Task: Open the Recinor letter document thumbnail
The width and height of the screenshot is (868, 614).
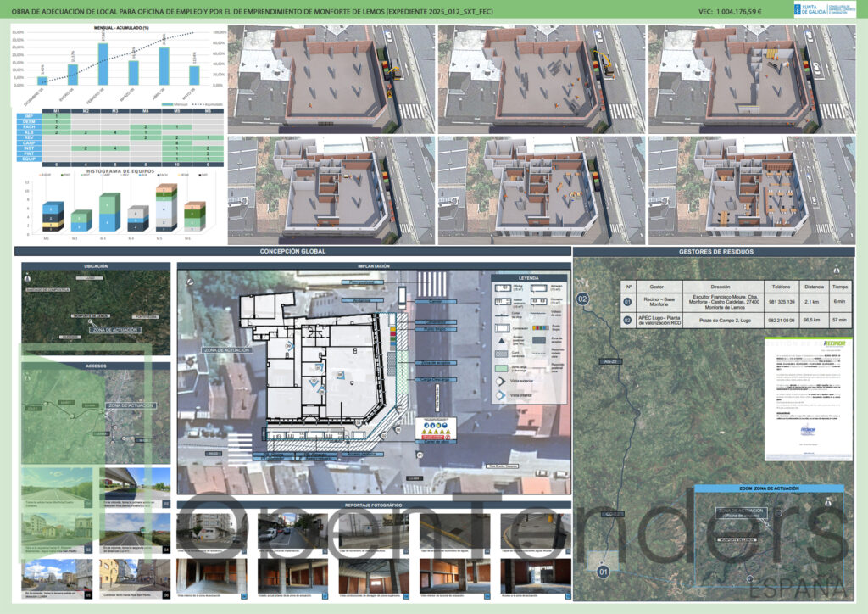Action: [x=808, y=399]
